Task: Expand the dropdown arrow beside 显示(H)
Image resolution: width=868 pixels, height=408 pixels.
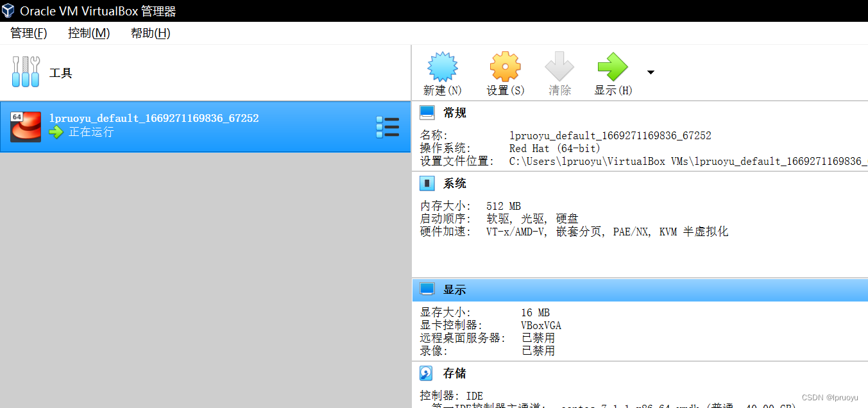Action: pyautogui.click(x=651, y=72)
